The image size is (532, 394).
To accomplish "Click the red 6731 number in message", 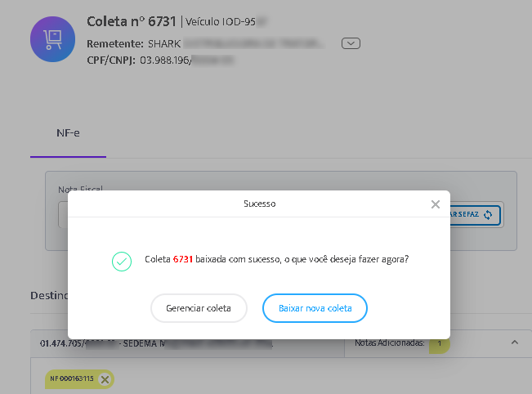I will 183,259.
